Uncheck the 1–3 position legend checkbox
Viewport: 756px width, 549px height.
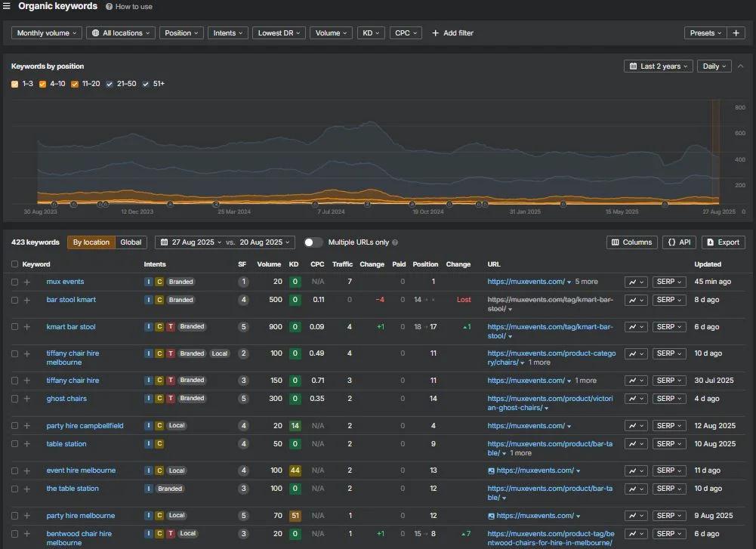coord(14,84)
